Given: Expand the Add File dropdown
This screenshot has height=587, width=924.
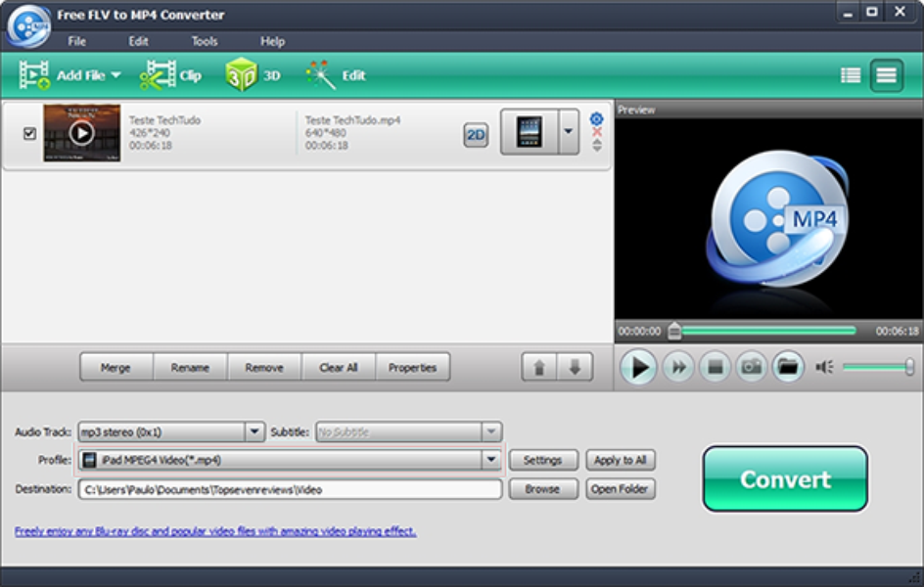Looking at the screenshot, I should pyautogui.click(x=115, y=74).
